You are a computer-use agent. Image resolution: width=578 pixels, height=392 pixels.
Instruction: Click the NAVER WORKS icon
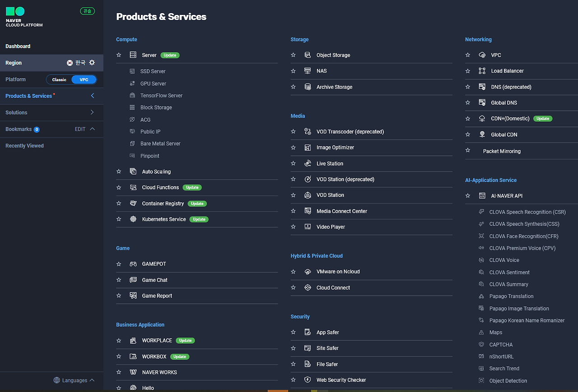[x=133, y=372]
